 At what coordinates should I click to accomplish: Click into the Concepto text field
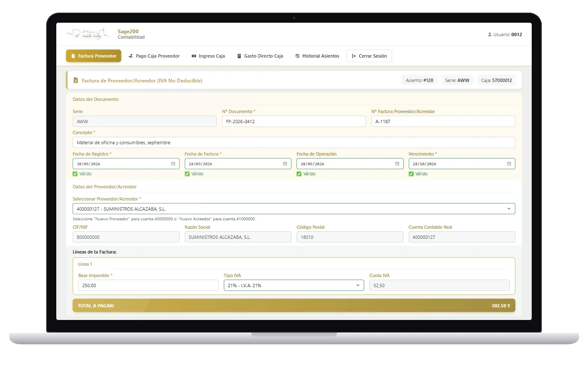coord(294,143)
